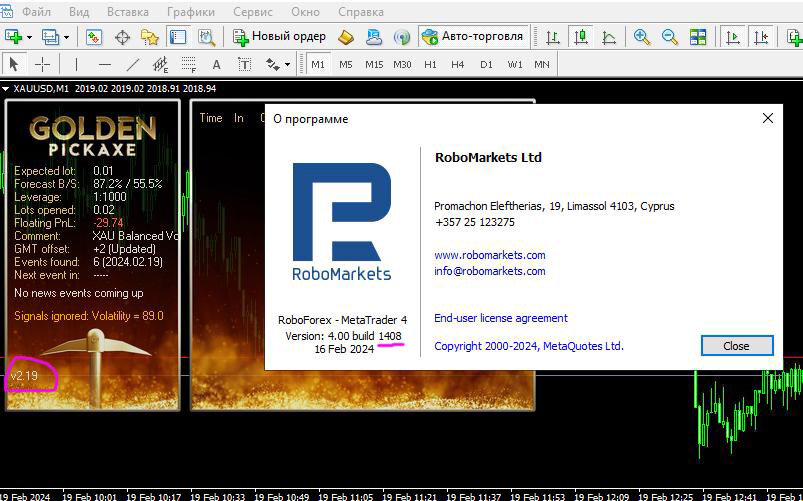Switch chart to line chart icon
Viewport: 803px width, 501px height.
pyautogui.click(x=609, y=37)
